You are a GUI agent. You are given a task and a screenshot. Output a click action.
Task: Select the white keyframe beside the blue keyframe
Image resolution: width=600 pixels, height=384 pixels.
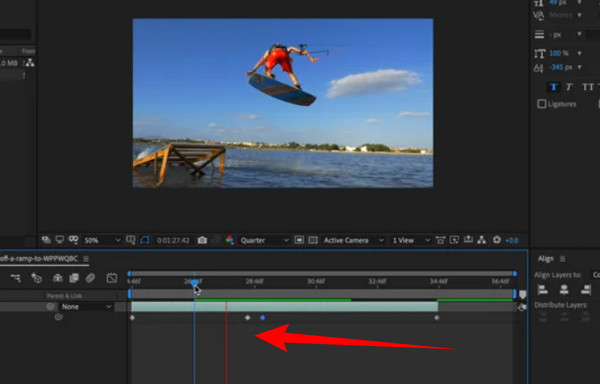pos(248,317)
